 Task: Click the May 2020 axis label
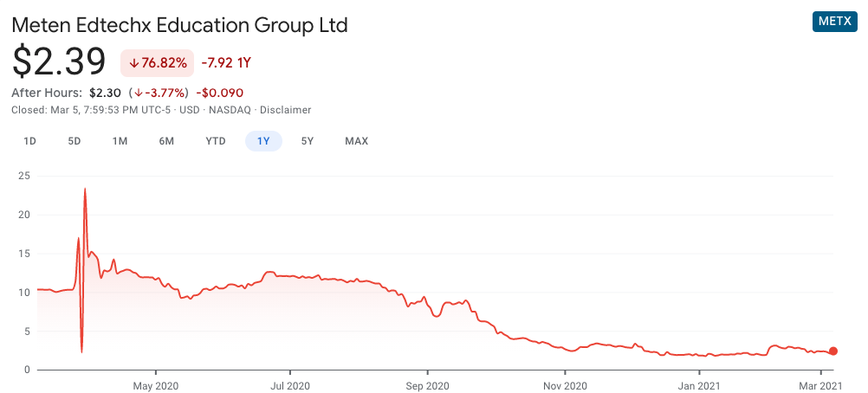(x=156, y=385)
